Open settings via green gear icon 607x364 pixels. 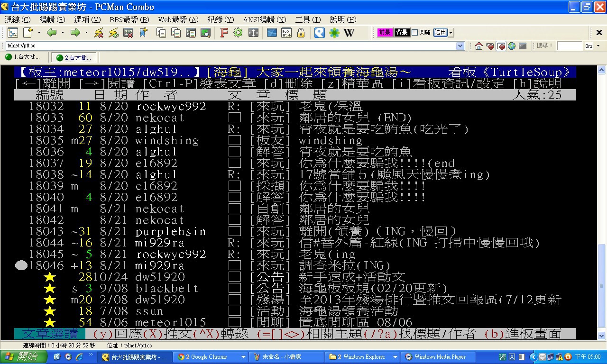[238, 33]
